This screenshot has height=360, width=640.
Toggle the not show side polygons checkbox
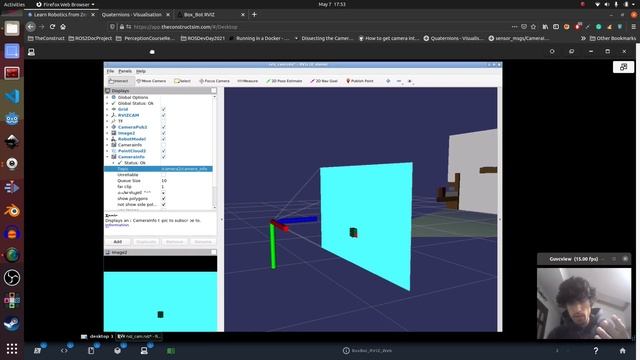point(164,204)
